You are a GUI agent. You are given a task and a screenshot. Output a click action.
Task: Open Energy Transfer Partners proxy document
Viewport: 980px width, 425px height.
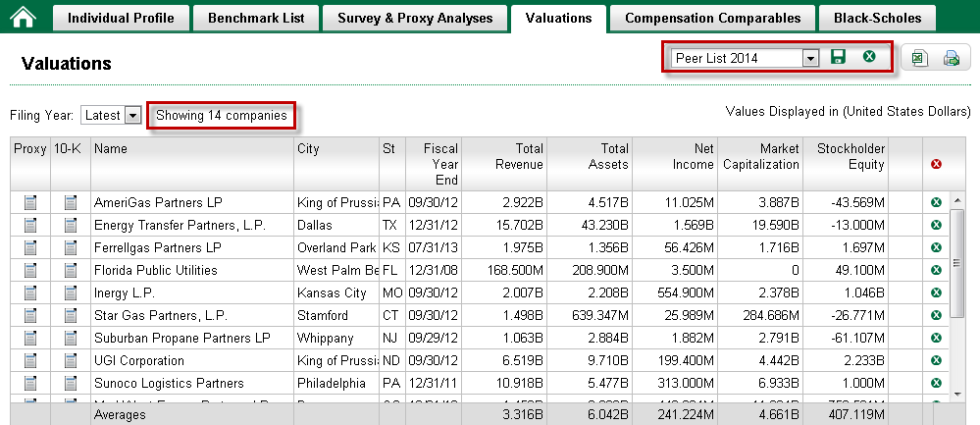[30, 225]
